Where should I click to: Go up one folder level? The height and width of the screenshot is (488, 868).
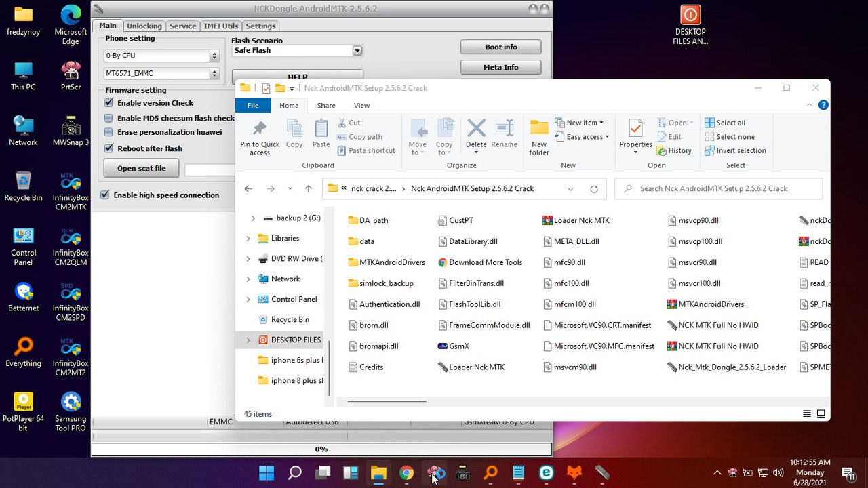309,189
